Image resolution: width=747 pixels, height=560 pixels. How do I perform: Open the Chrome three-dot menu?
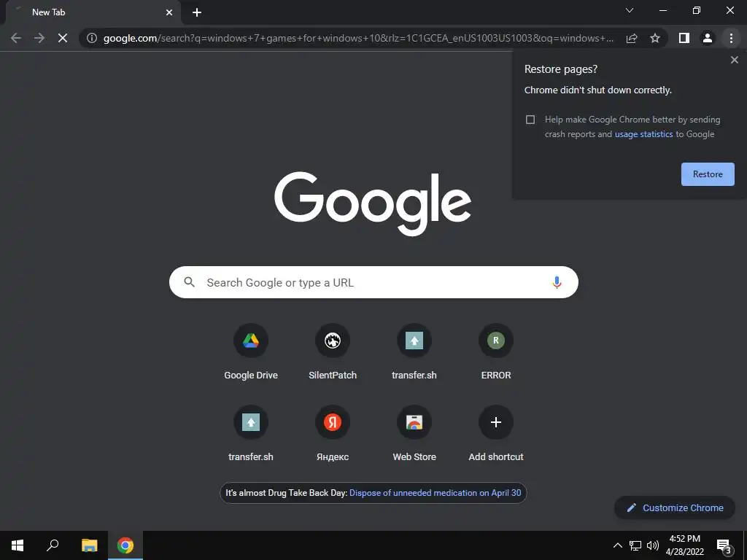tap(731, 38)
